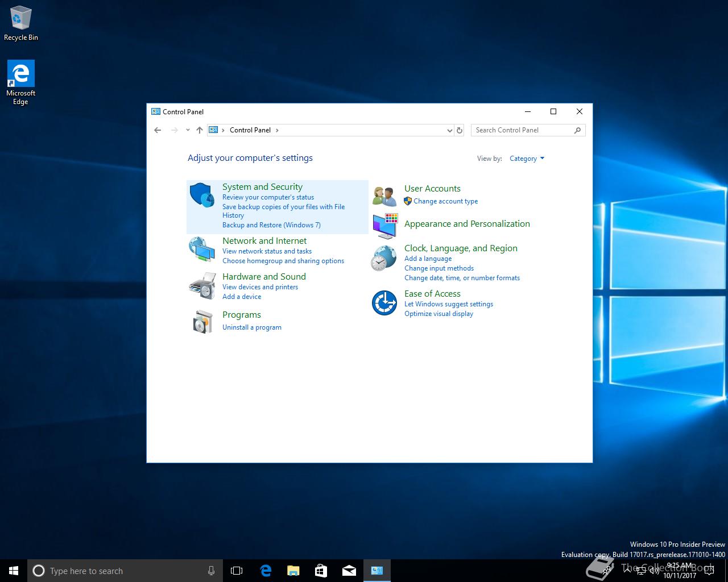The width and height of the screenshot is (728, 582).
Task: Click Let Windows suggest settings
Action: tap(449, 304)
